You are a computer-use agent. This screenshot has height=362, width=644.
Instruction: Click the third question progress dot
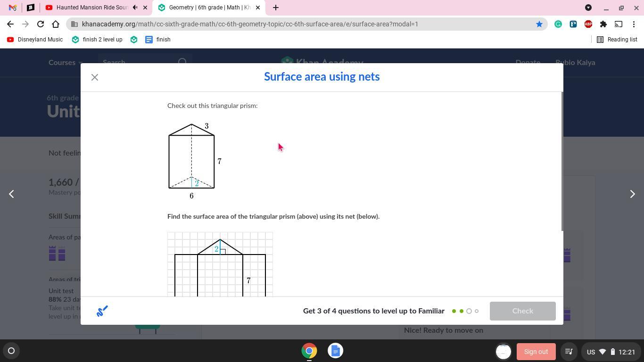469,311
